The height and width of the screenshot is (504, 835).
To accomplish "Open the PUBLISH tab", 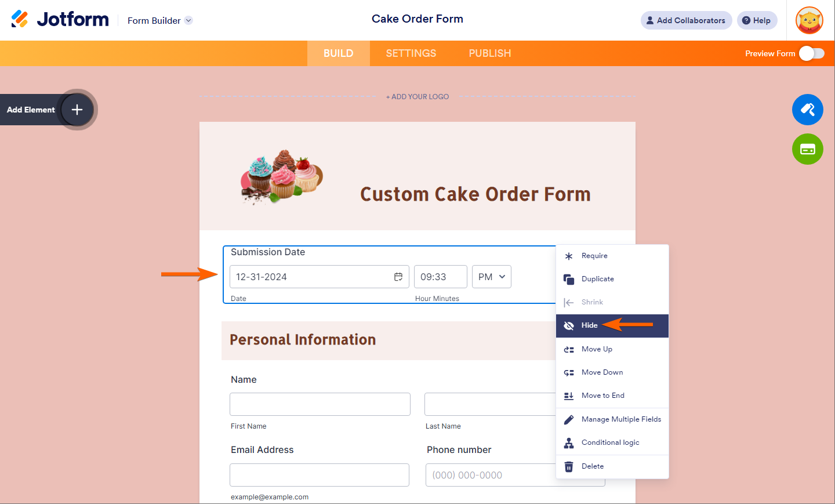I will click(x=490, y=53).
